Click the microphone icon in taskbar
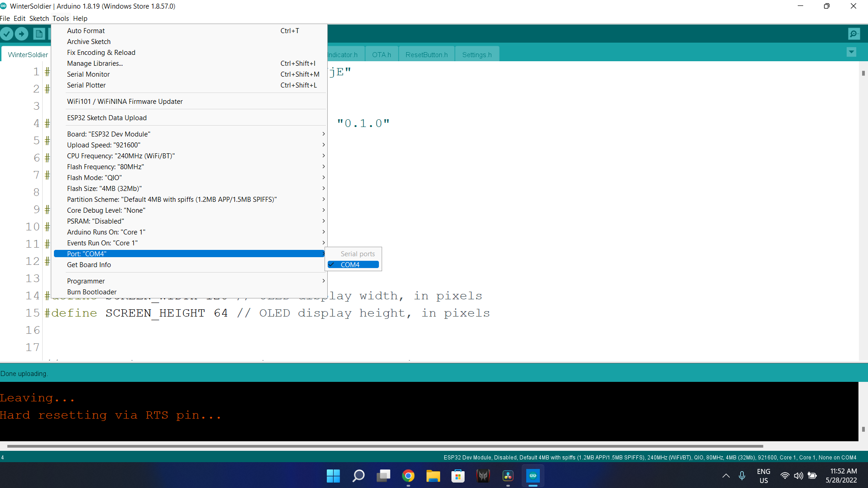Viewport: 868px width, 488px height. tap(742, 476)
